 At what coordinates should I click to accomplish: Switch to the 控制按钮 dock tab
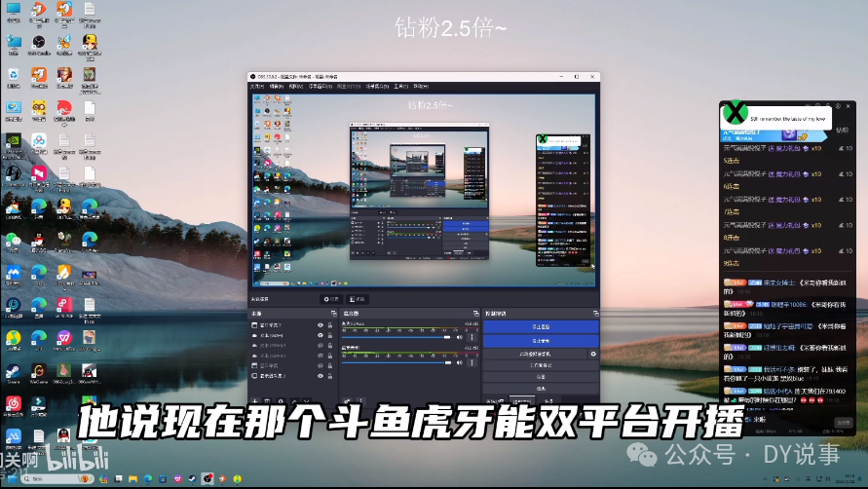(x=521, y=400)
